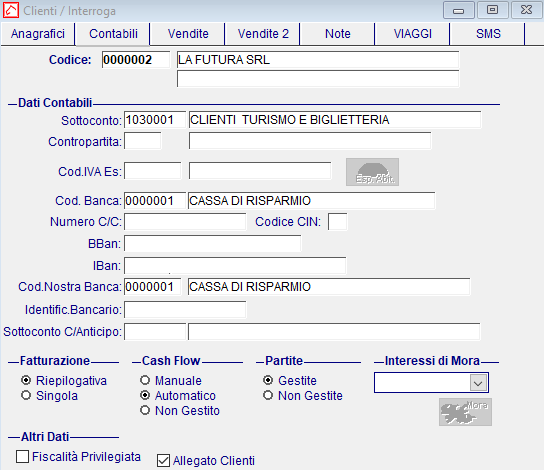Image resolution: width=544 pixels, height=470 pixels.
Task: Click the CLIENTI TURISMO E BIGLIETTERIA field
Action: tap(335, 120)
